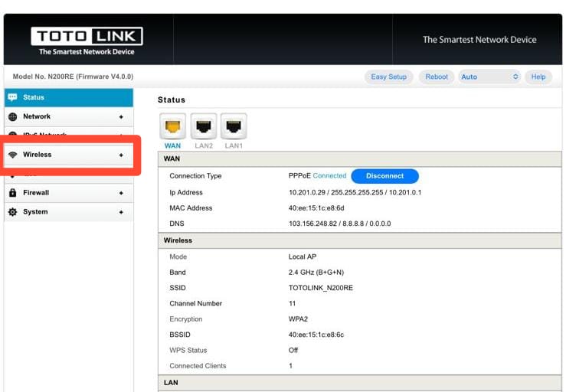This screenshot has width=566, height=392.
Task: Click the Easy Setup button
Action: tap(389, 77)
